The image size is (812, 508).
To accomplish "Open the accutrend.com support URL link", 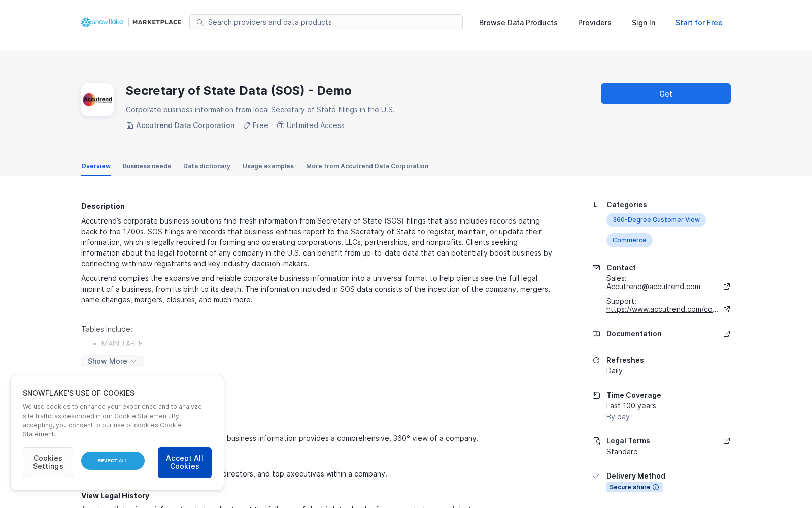I will [x=662, y=309].
